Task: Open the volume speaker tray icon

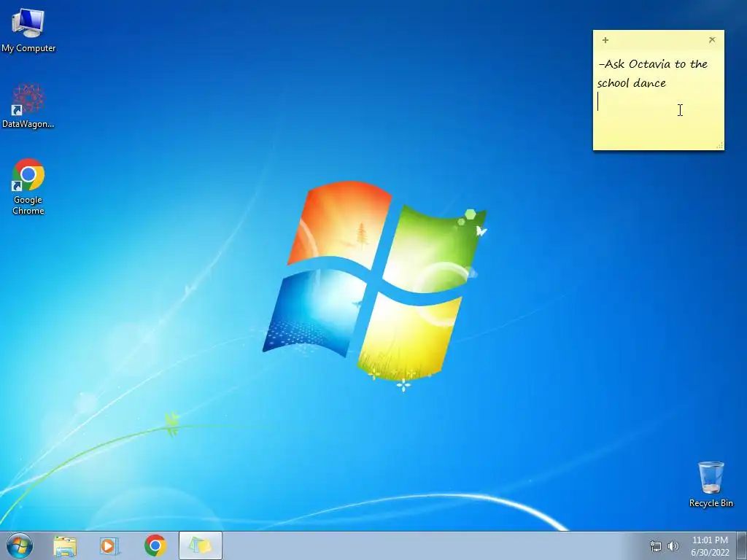Action: 673,546
